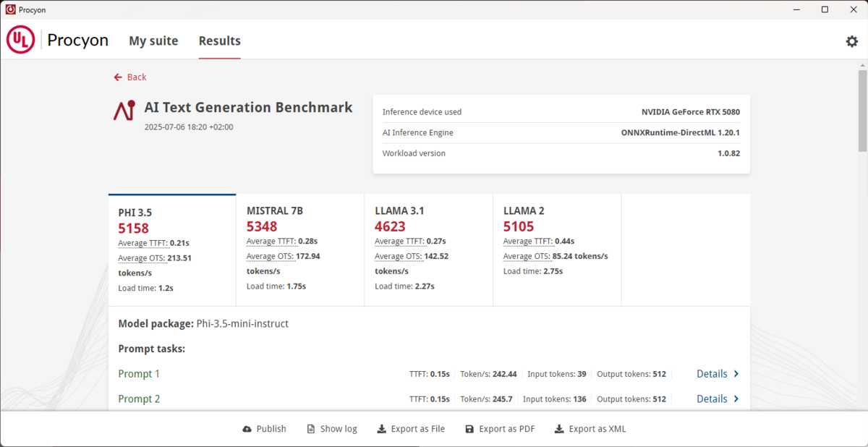The height and width of the screenshot is (447, 868).
Task: Click the LLAMA 2 score 5105
Action: [519, 226]
